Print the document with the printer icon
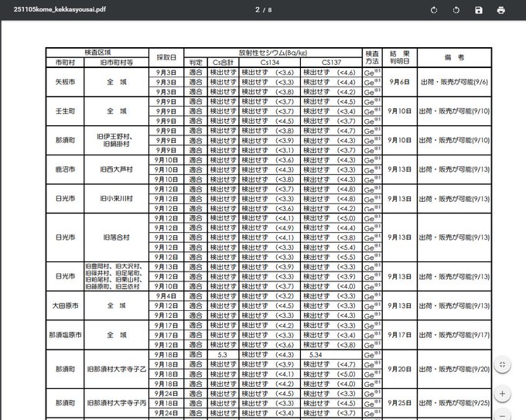This screenshot has width=526, height=420. [x=500, y=10]
